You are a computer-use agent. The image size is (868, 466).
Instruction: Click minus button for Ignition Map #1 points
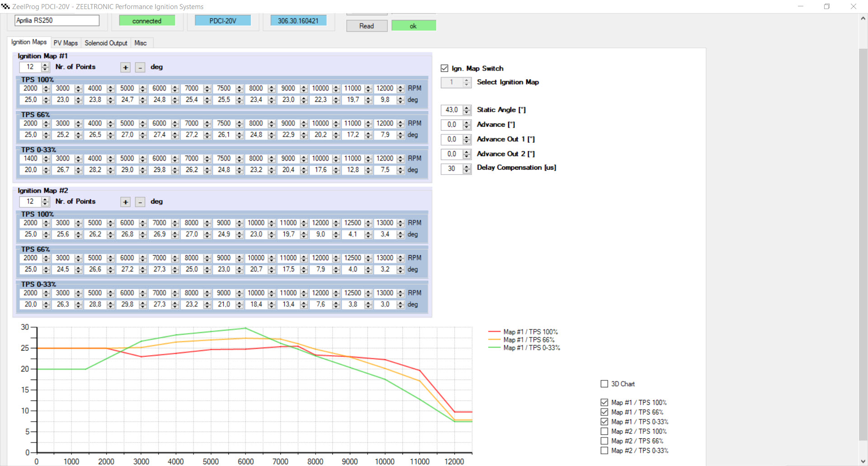(140, 67)
